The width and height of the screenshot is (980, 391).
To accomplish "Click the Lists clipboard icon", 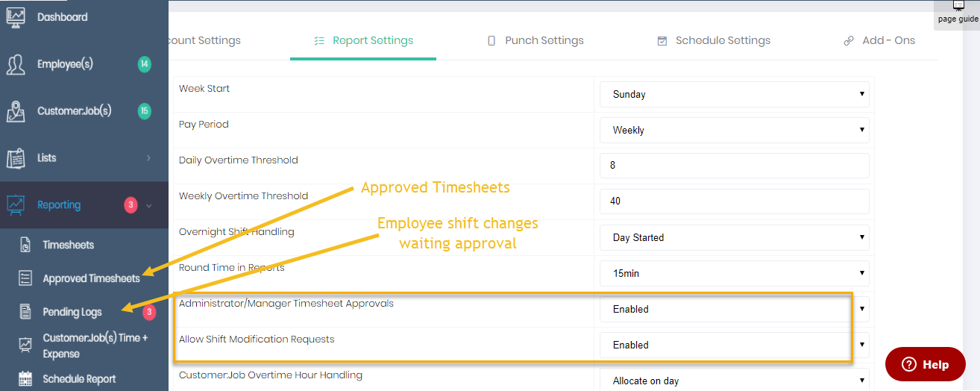I will click(16, 158).
